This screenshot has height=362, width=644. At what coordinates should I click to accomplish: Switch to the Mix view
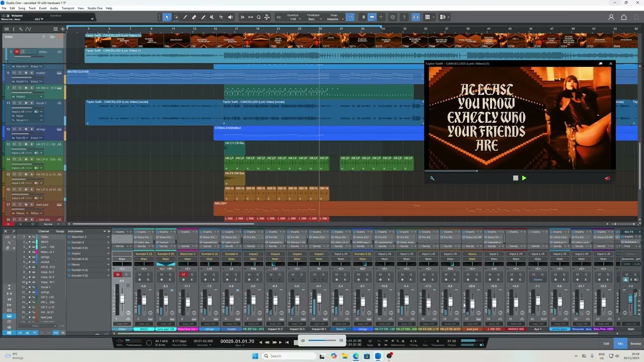tap(620, 344)
